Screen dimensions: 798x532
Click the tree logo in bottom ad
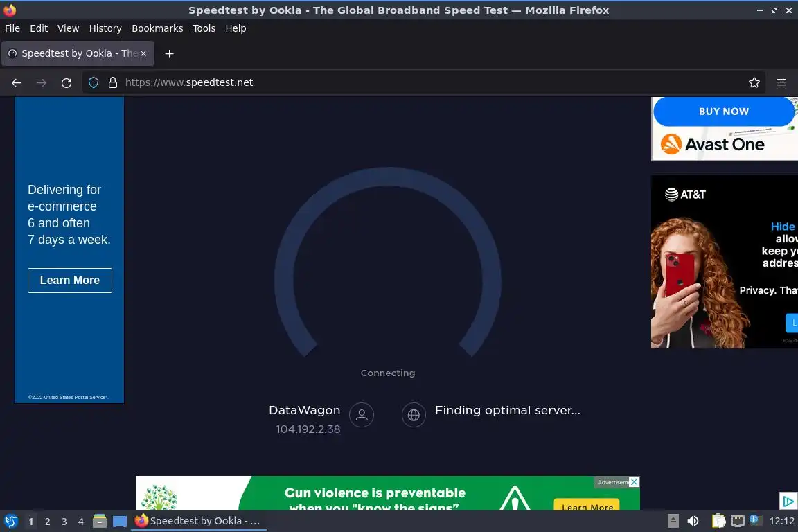coord(159,497)
